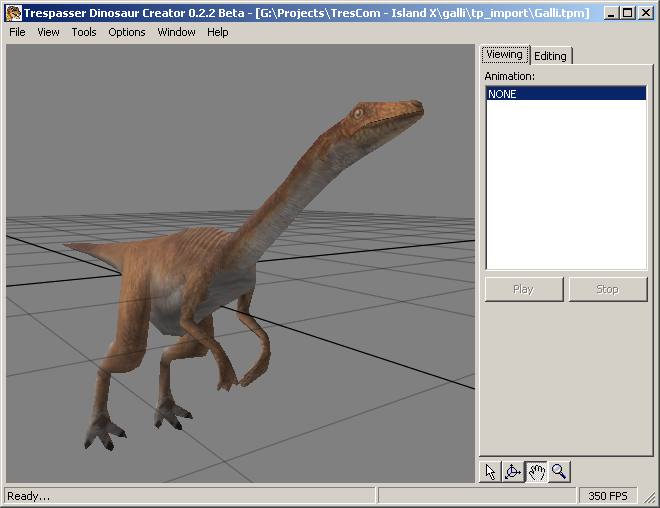Viewport: 660px width, 508px height.
Task: Open the Help menu
Action: 218,32
